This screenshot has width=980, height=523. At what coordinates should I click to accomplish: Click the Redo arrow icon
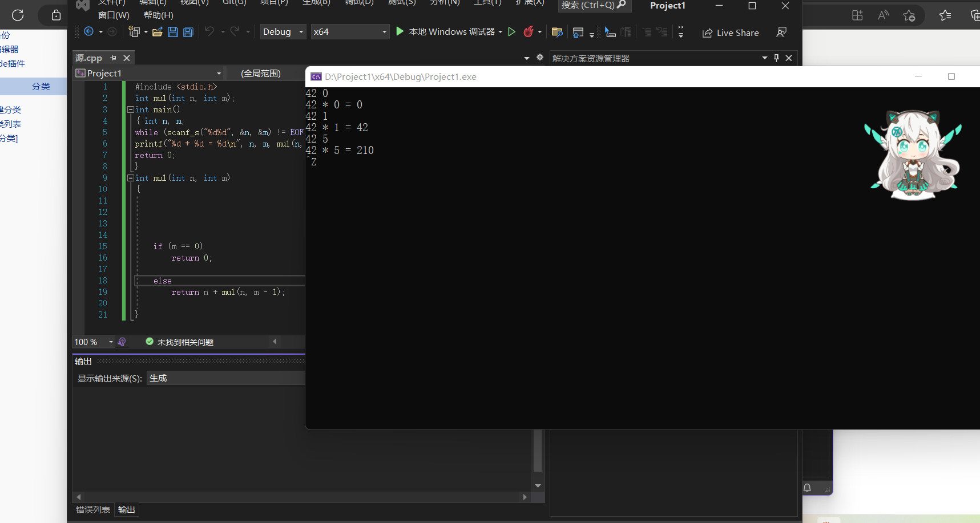235,32
